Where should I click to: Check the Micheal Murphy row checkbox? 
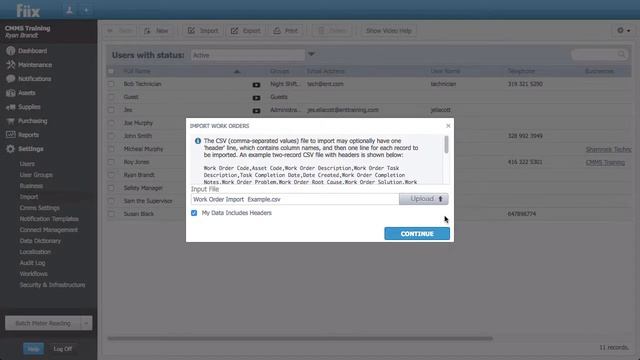pyautogui.click(x=111, y=149)
